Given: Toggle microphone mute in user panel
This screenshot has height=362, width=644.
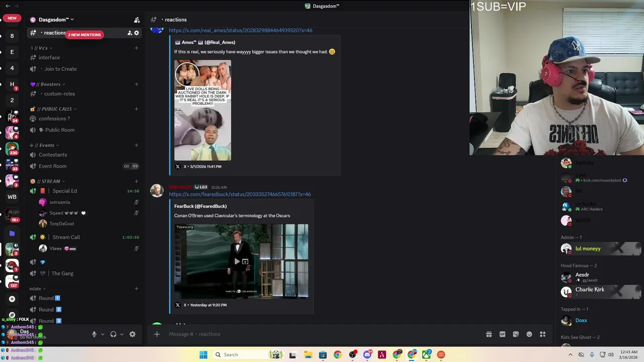Looking at the screenshot, I should (x=94, y=334).
